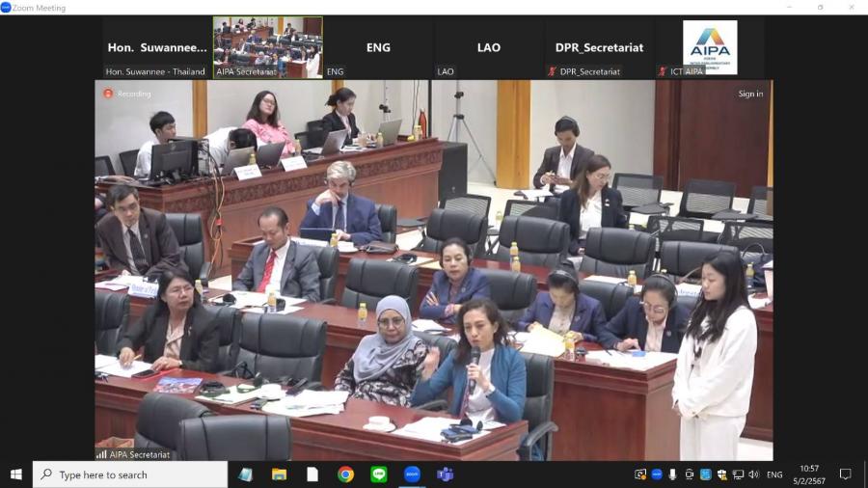The height and width of the screenshot is (488, 868).
Task: Open the LINE app in taskbar
Action: (378, 474)
